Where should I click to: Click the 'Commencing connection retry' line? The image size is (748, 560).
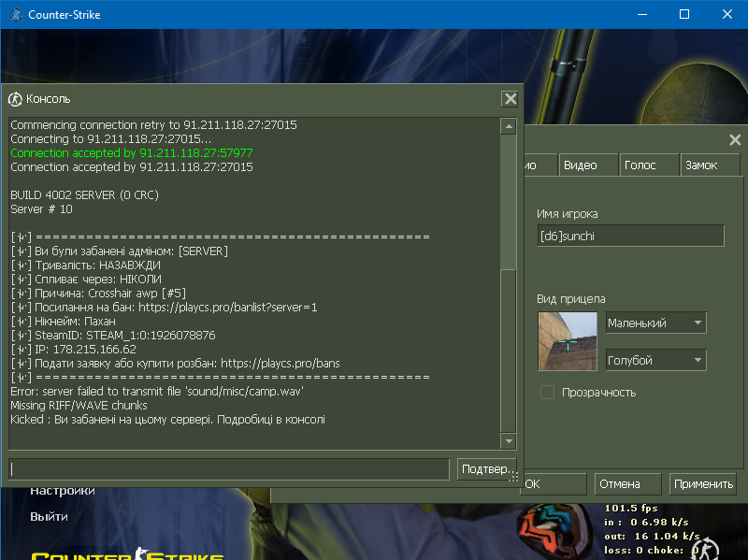point(153,125)
